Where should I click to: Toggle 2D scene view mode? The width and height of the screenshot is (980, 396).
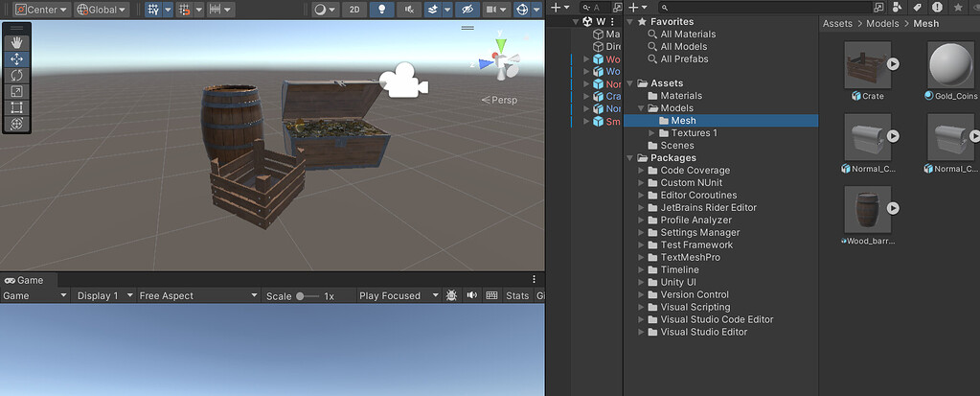(354, 10)
